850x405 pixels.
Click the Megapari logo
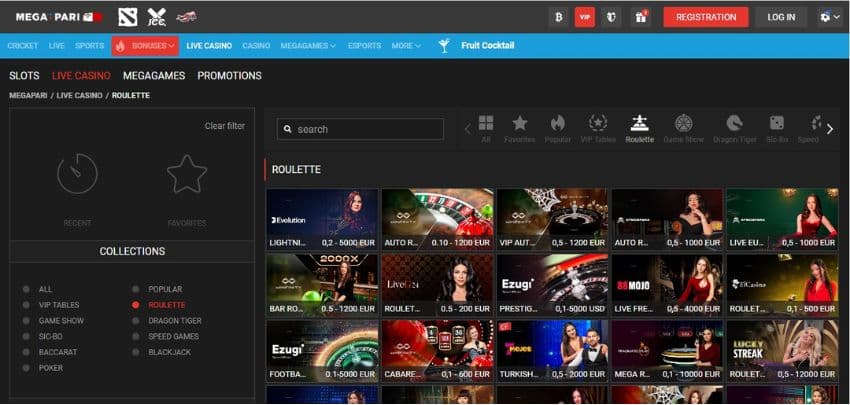tap(59, 17)
